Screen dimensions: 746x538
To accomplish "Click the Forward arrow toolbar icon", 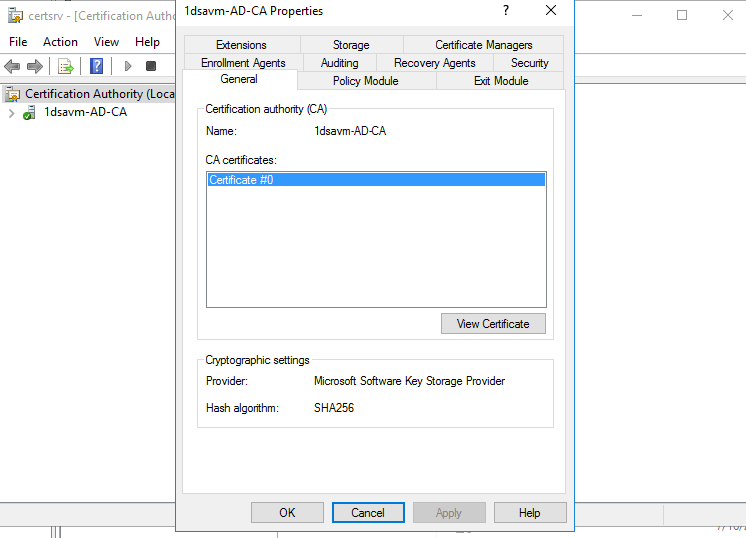I will pos(35,66).
